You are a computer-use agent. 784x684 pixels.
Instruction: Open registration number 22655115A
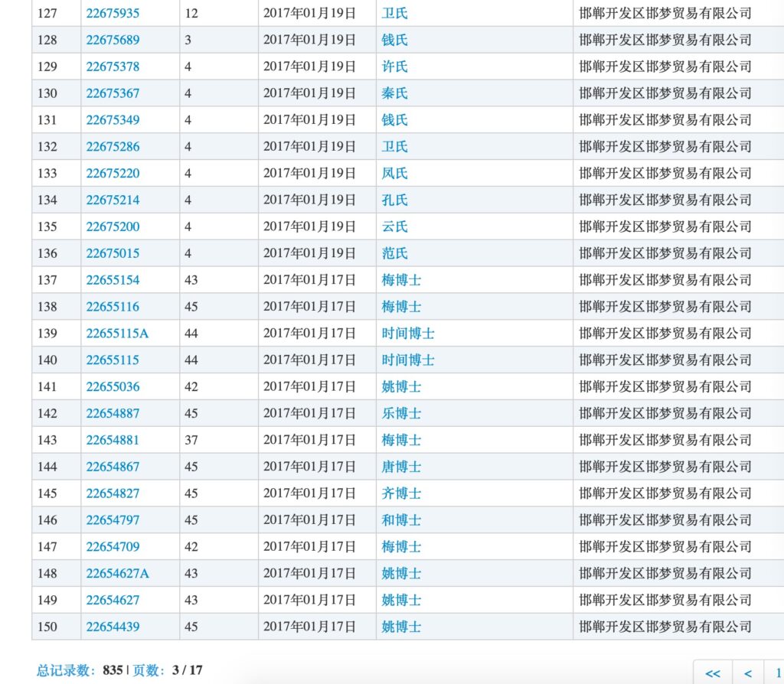click(117, 334)
